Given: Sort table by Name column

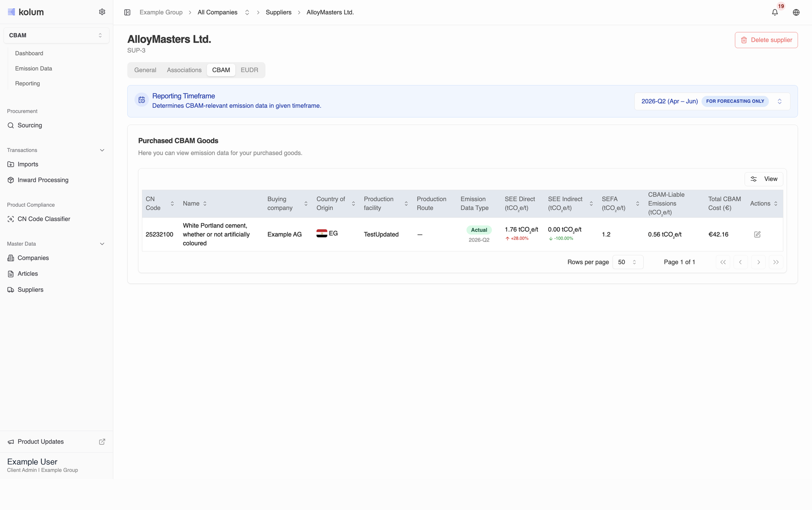Looking at the screenshot, I should coord(205,203).
